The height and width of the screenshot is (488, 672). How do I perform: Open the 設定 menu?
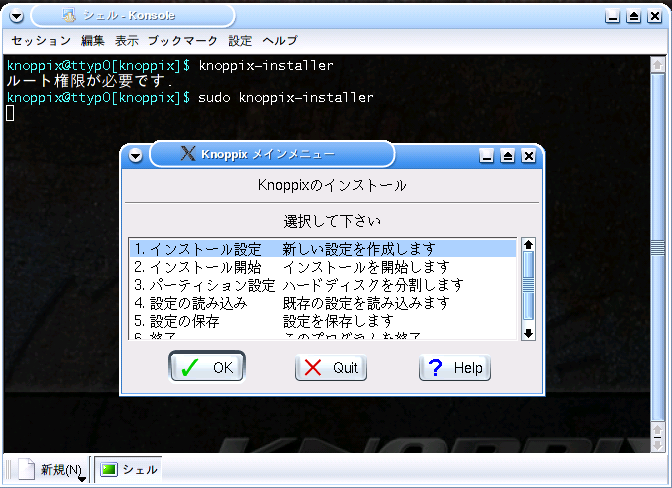[x=240, y=41]
